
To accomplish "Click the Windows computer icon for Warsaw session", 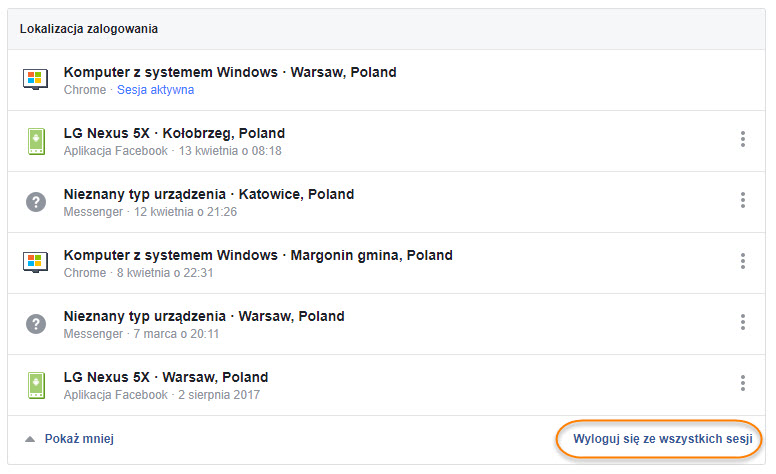I will coord(36,80).
